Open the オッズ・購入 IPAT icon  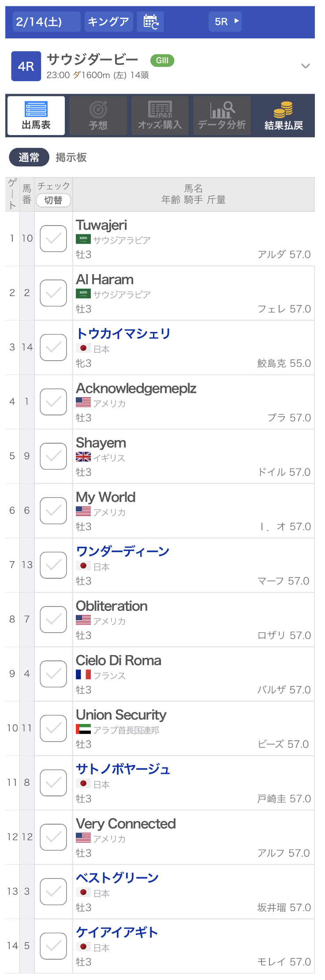click(x=160, y=115)
